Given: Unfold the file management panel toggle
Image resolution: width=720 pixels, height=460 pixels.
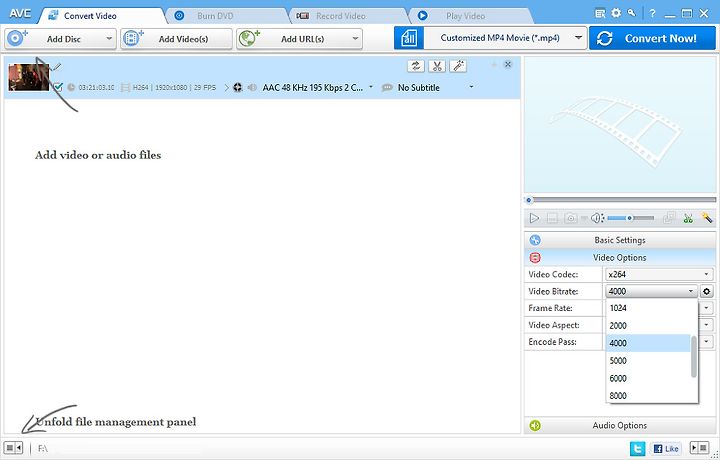Looking at the screenshot, I should [13, 448].
